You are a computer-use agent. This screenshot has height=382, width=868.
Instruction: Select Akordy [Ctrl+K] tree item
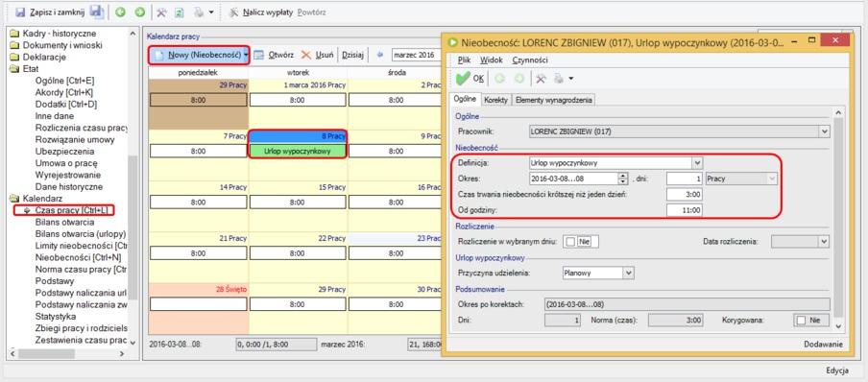pyautogui.click(x=64, y=92)
